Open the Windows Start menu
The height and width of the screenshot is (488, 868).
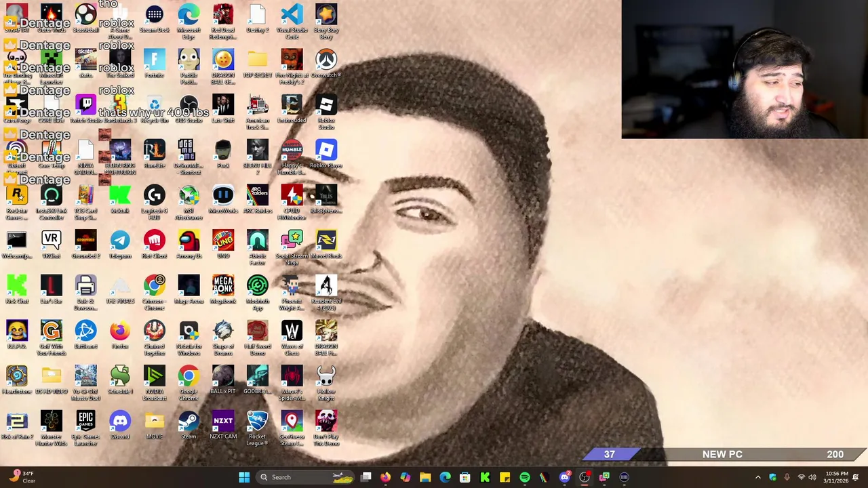pos(244,477)
